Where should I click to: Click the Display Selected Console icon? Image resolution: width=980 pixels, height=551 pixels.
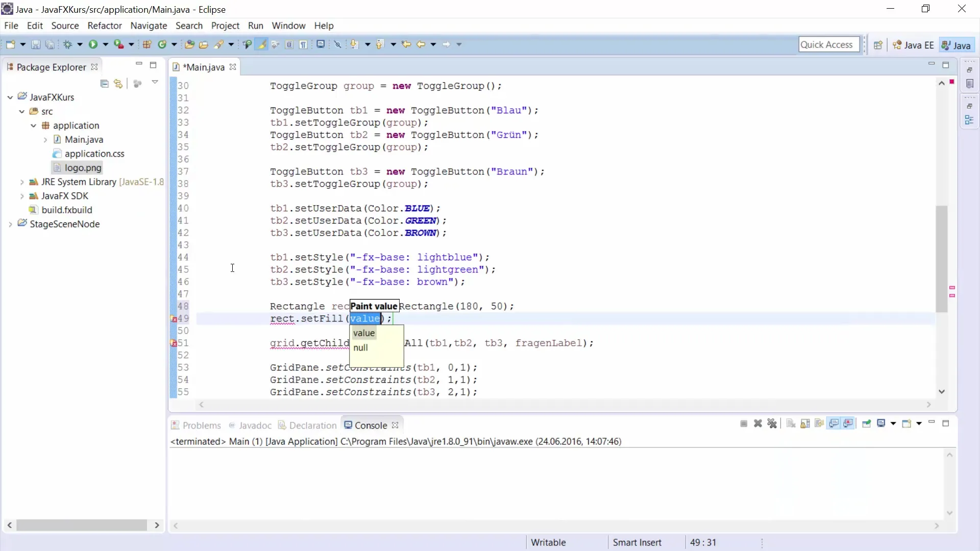click(881, 424)
